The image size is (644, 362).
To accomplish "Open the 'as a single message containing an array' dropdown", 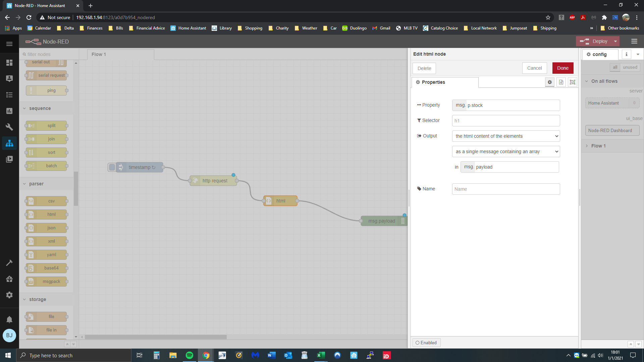I will click(505, 152).
